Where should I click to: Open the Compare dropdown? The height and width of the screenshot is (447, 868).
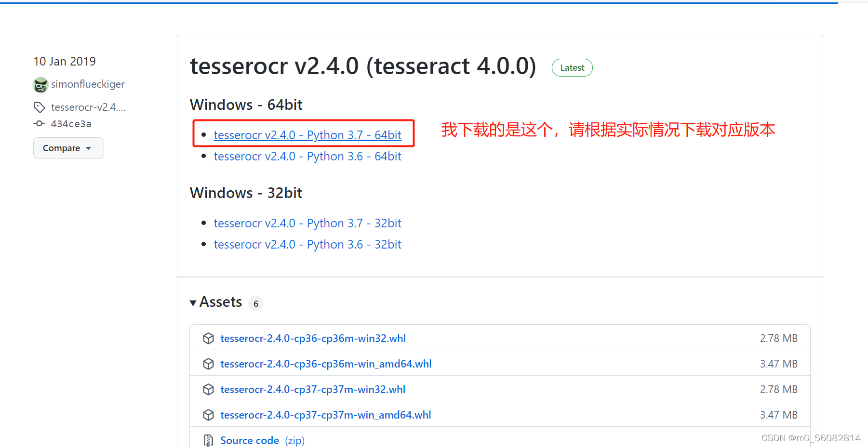pyautogui.click(x=68, y=148)
